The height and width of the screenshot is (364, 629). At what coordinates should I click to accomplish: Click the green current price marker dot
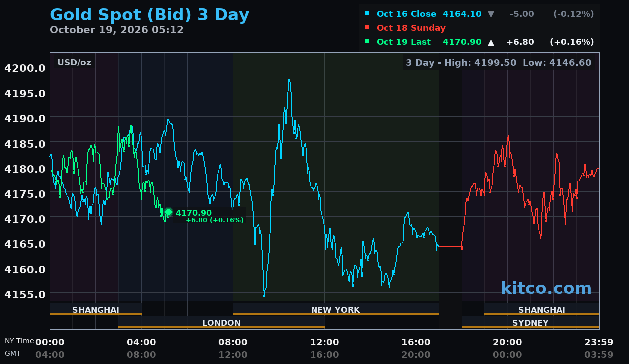coord(168,212)
